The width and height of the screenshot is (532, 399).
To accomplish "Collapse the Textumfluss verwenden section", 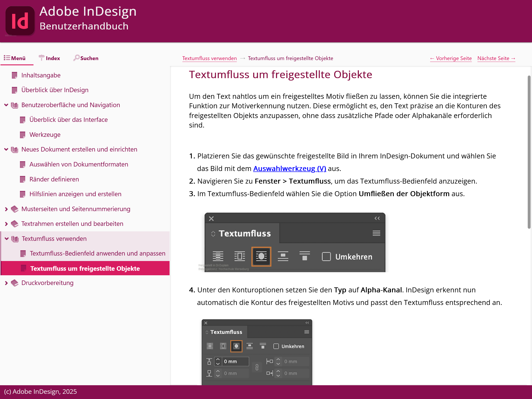I will (x=7, y=239).
